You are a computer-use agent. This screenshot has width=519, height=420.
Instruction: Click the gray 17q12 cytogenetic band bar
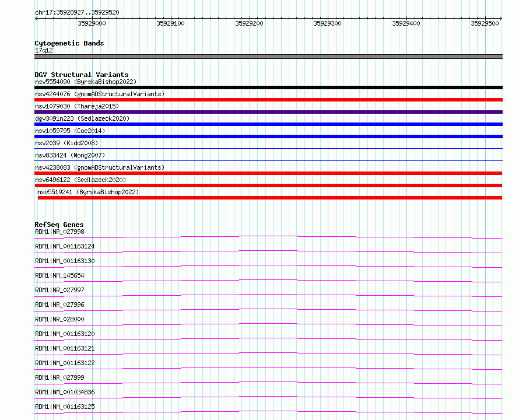[x=268, y=57]
